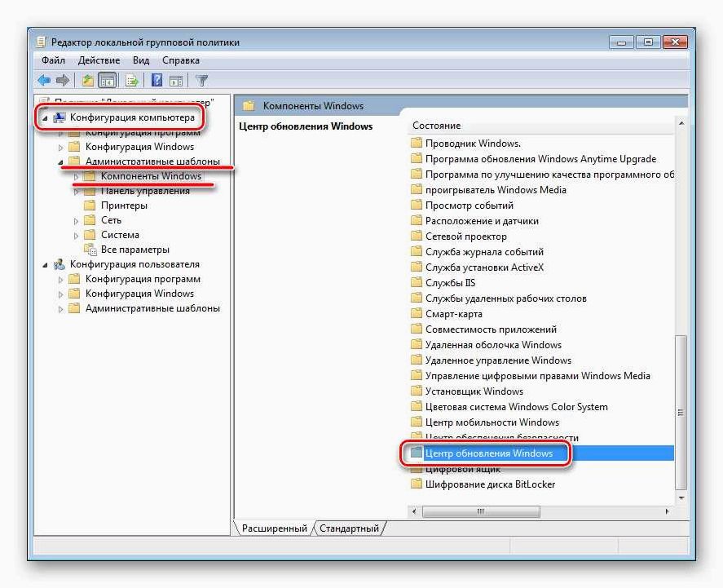Click folder icon beside Установщик Windows
Screen dimensions: 723x588
417,391
